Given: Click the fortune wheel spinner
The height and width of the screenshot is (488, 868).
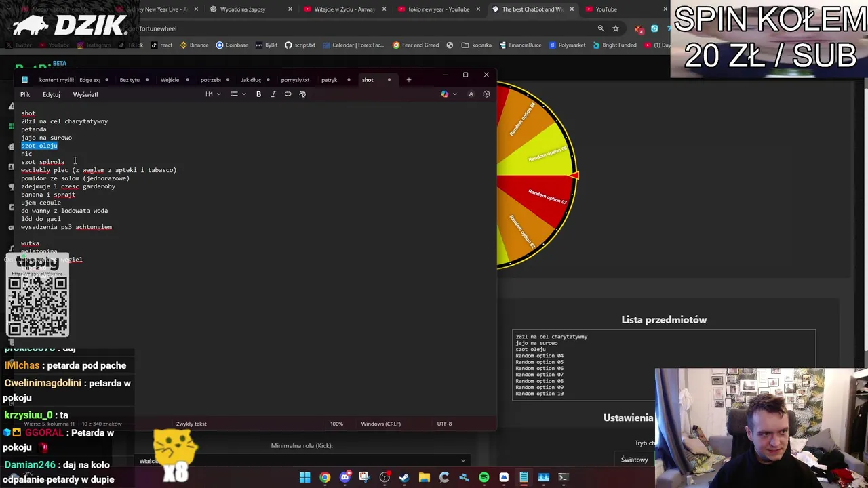Looking at the screenshot, I should tap(536, 176).
